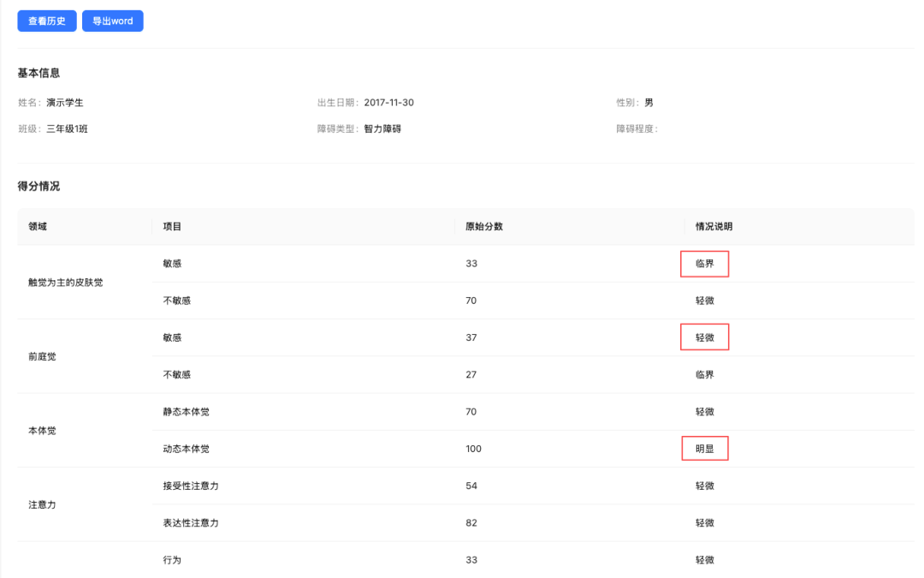The image size is (924, 578).
Task: Click 轻微 status in 行为 row
Action: pos(705,560)
